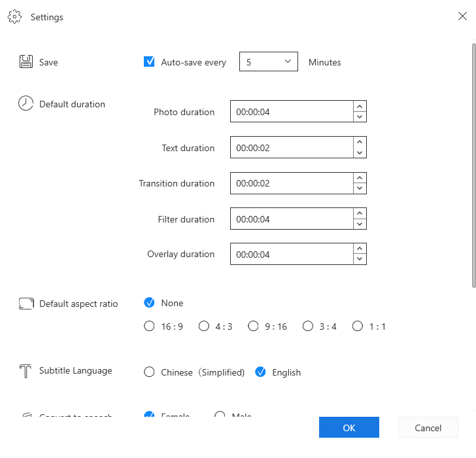Decrease Text duration with down arrow
This screenshot has width=476, height=458.
pyautogui.click(x=359, y=152)
